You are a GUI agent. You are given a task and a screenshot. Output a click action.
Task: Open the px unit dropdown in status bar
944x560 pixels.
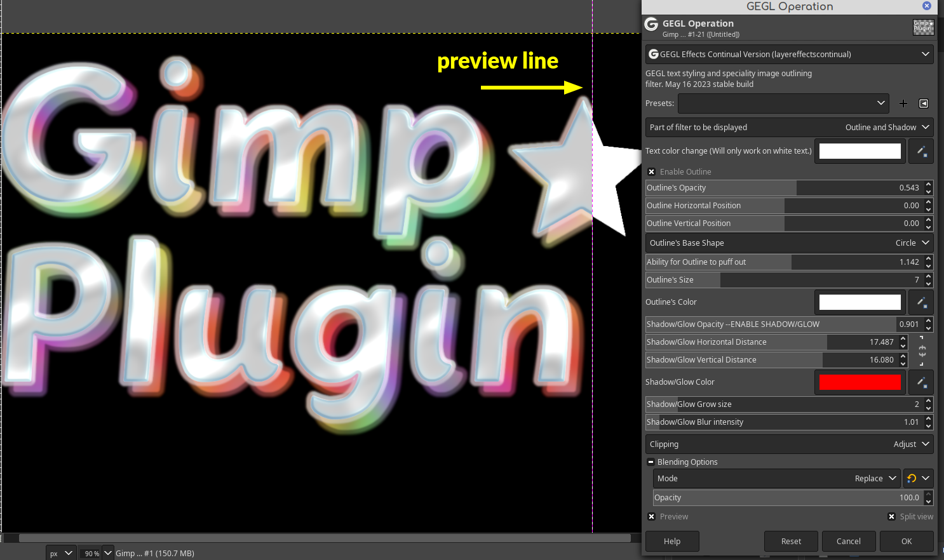[61, 553]
